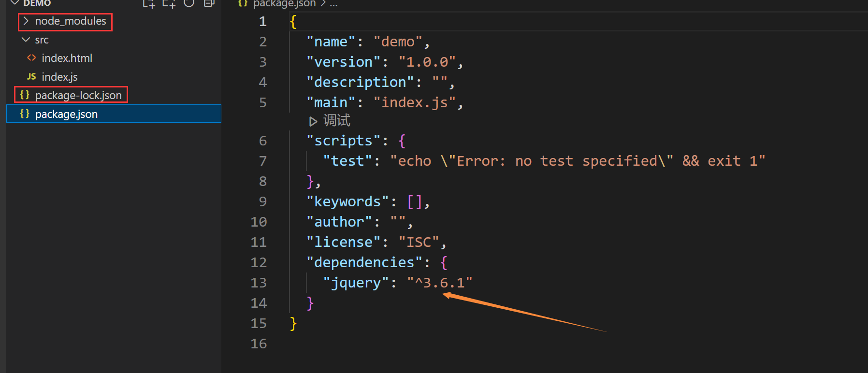Click the "name" key on line 2

(331, 42)
